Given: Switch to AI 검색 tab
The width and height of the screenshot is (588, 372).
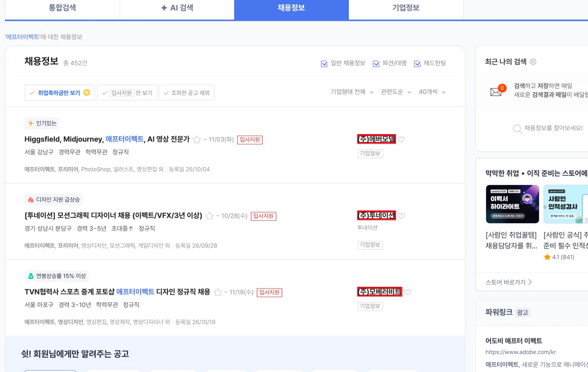Looking at the screenshot, I should [x=177, y=8].
